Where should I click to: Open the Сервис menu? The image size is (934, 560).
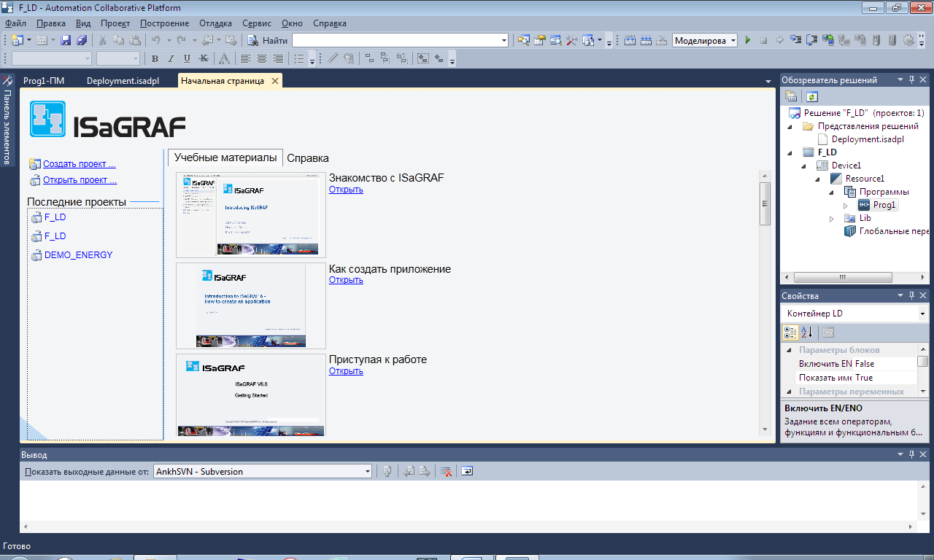tap(257, 23)
